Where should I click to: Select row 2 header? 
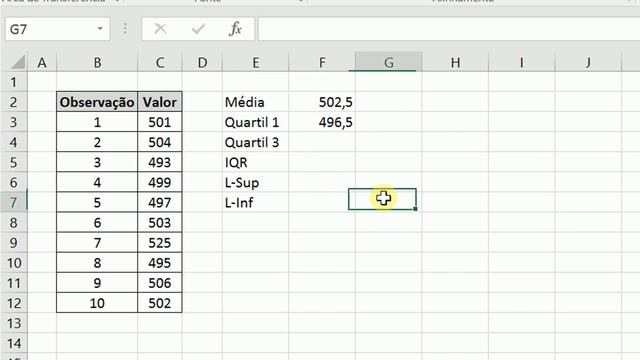tap(13, 102)
